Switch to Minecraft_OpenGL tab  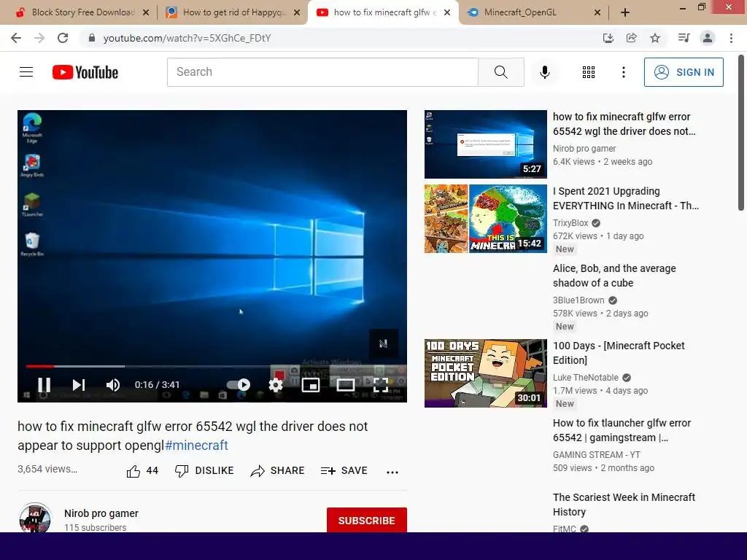click(x=533, y=12)
